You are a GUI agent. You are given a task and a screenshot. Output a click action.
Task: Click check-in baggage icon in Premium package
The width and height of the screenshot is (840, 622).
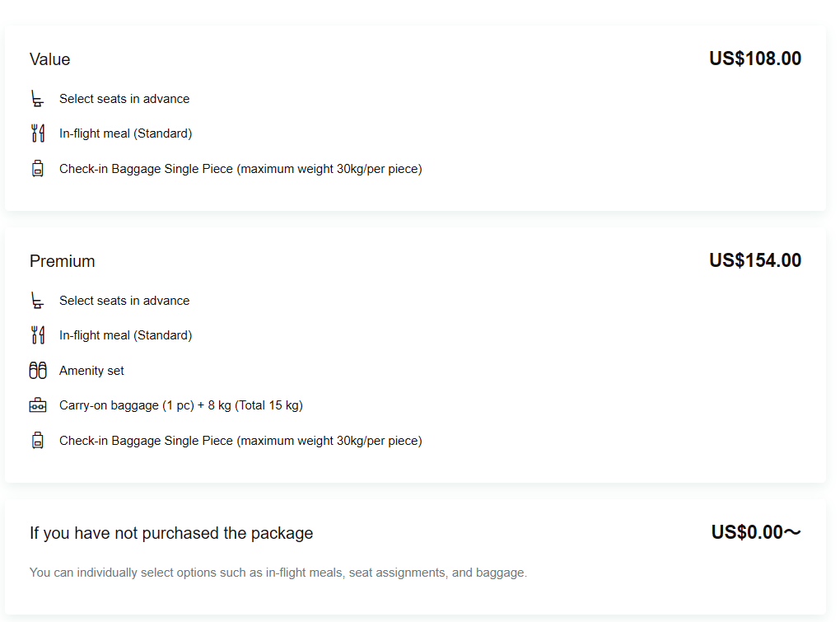click(x=37, y=441)
